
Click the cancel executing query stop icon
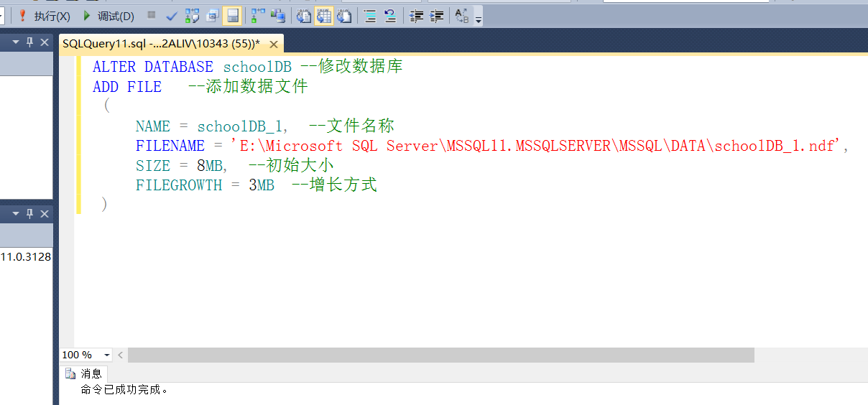pyautogui.click(x=151, y=15)
